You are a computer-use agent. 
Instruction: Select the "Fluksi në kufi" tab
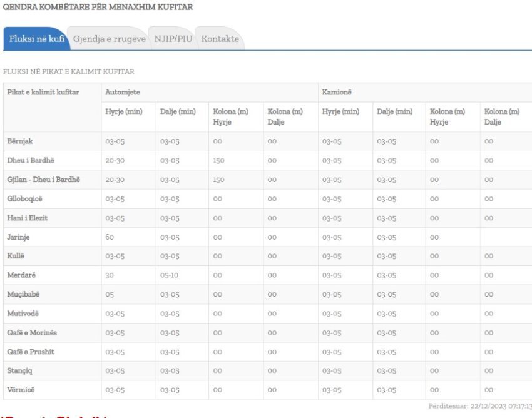coord(36,39)
